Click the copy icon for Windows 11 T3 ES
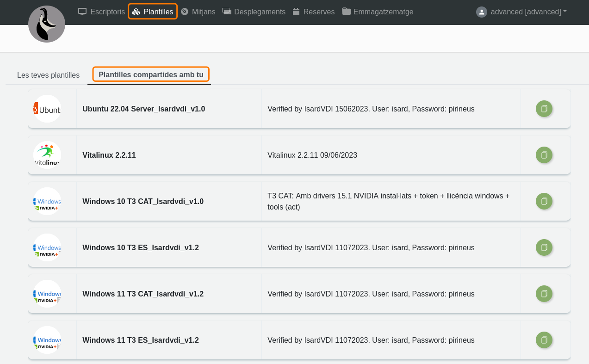 544,340
